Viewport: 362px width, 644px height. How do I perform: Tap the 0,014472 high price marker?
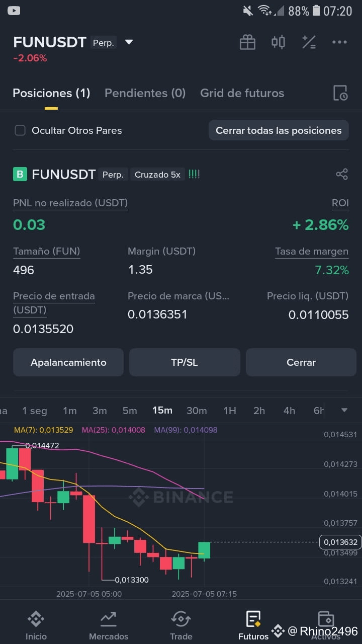[42, 445]
